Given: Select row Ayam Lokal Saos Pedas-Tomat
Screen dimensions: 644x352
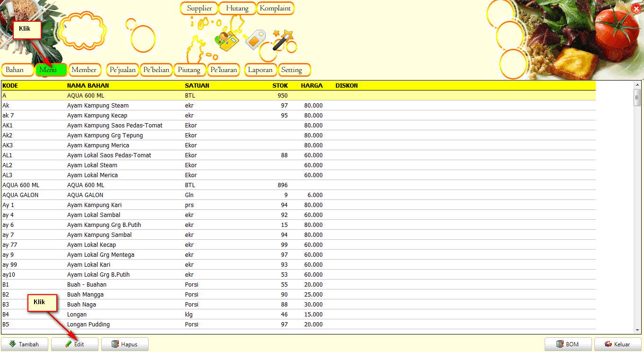Looking at the screenshot, I should click(299, 155).
